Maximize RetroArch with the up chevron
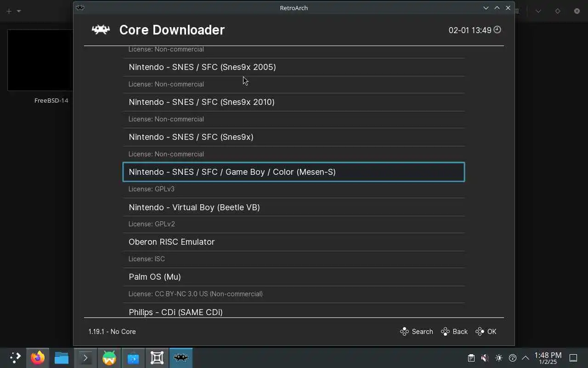The height and width of the screenshot is (368, 588). click(497, 8)
